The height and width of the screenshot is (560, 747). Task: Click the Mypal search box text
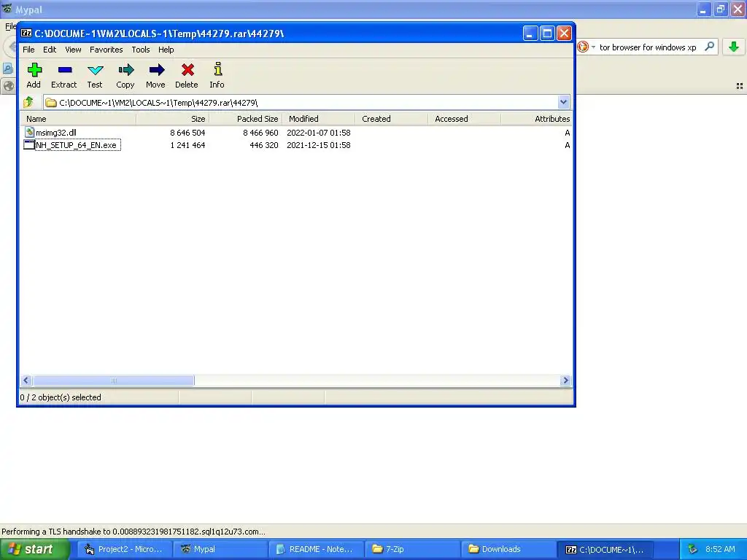[x=648, y=47]
